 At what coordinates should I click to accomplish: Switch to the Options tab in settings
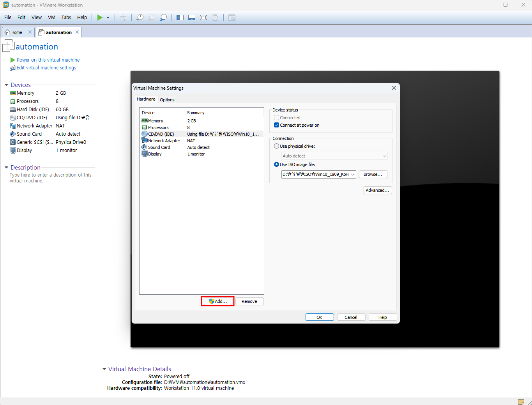(167, 100)
